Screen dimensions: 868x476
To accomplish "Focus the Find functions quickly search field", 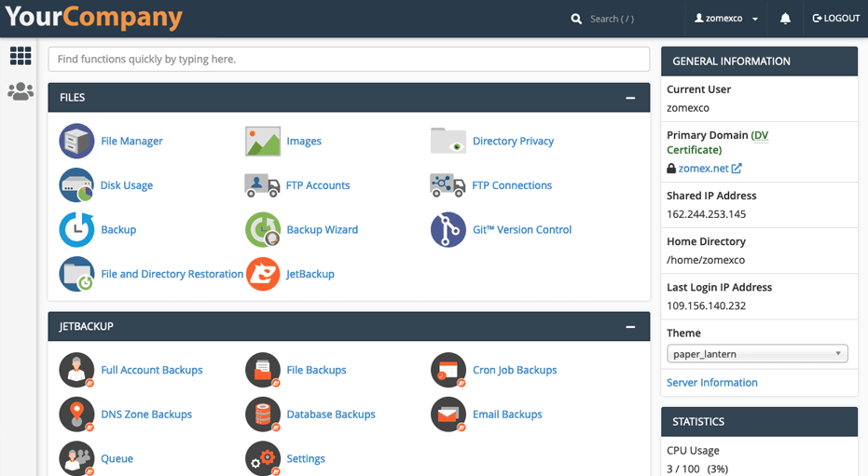I will click(x=349, y=59).
